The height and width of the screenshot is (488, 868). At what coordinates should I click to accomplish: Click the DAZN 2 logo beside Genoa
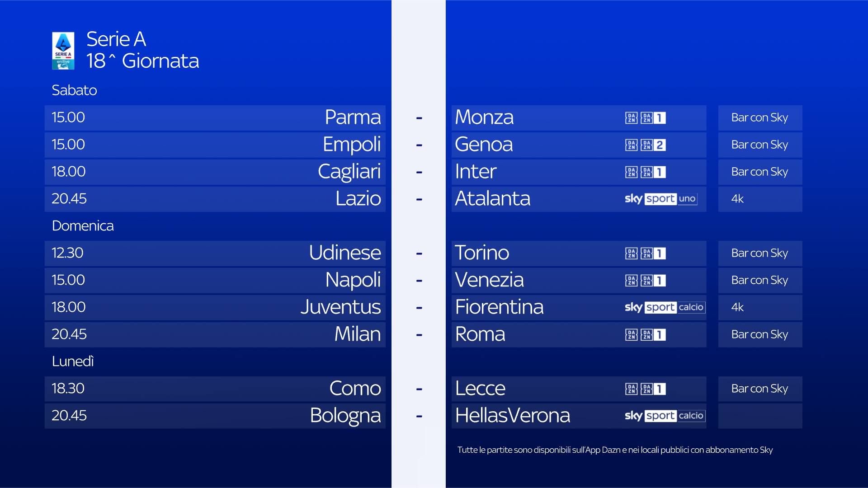pos(646,145)
